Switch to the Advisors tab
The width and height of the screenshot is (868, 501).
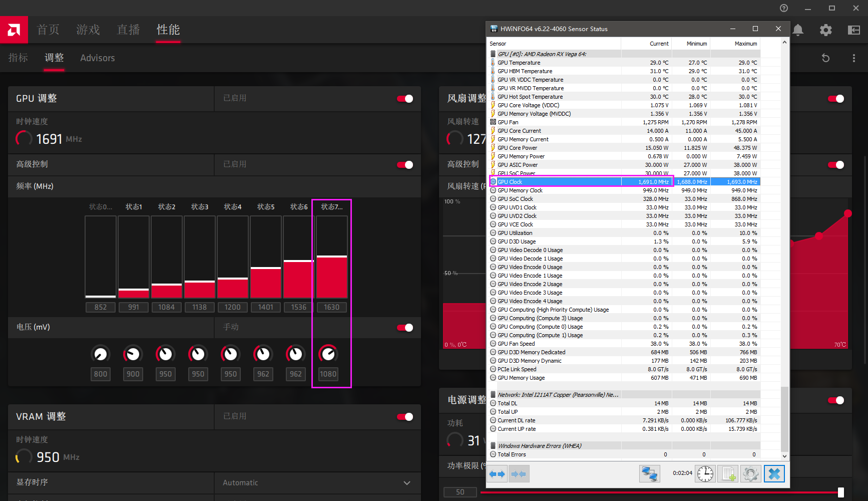[98, 58]
